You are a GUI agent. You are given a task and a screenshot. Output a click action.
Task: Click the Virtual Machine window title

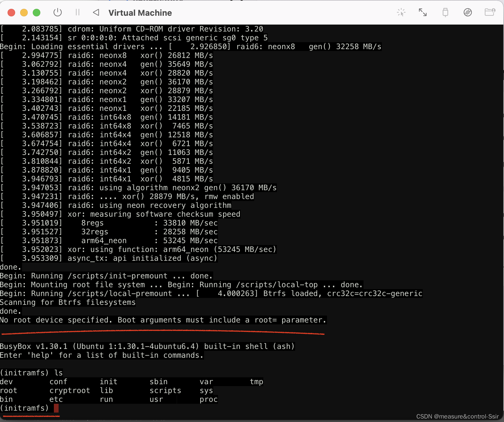[140, 13]
